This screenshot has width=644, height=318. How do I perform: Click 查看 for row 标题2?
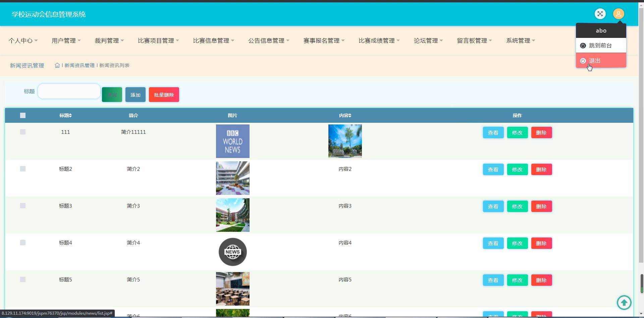493,169
